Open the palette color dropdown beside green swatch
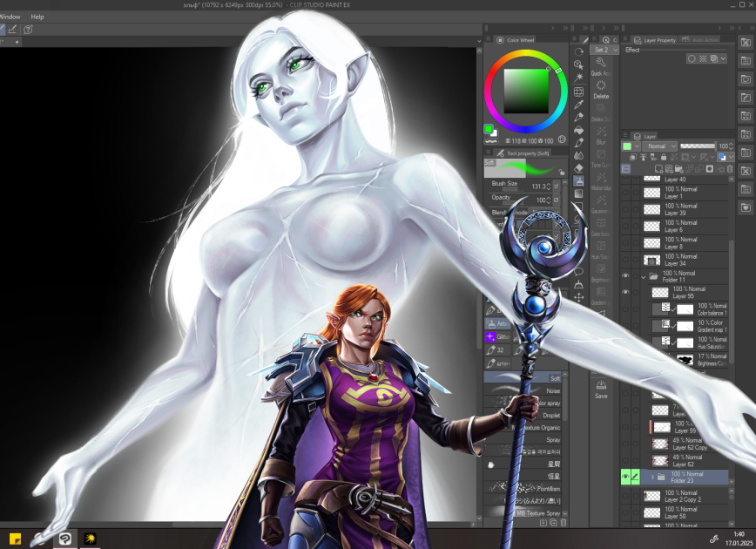The image size is (756, 549). (637, 146)
